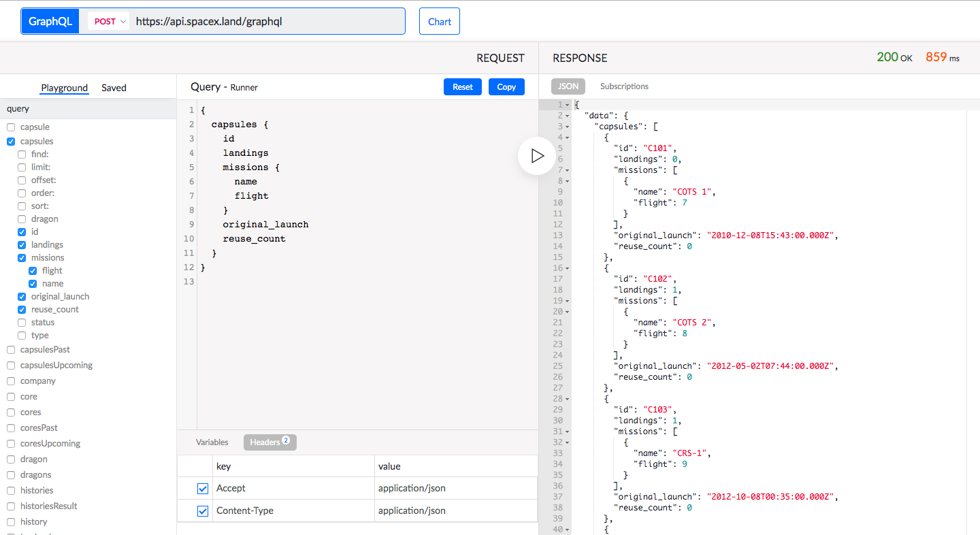The height and width of the screenshot is (535, 980).
Task: Open the POST method dropdown
Action: click(108, 21)
